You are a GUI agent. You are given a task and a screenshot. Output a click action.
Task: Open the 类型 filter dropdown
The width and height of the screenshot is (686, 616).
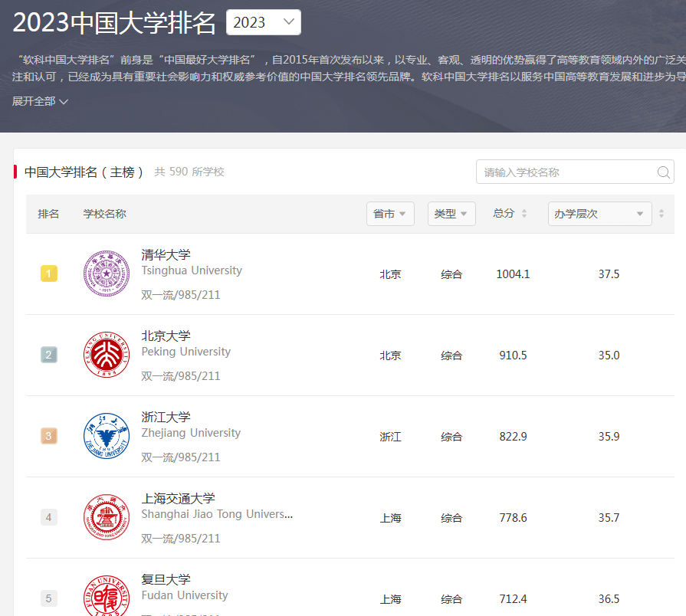point(451,214)
